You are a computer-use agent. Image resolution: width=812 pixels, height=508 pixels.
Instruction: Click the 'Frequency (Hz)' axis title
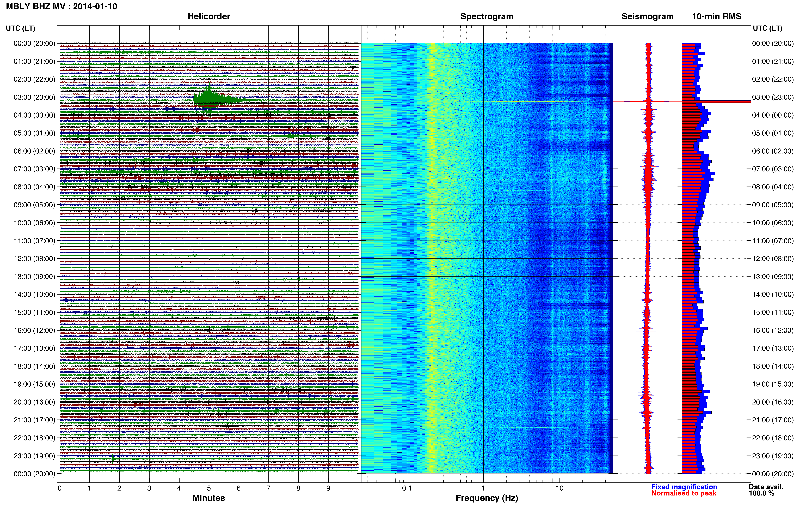pyautogui.click(x=487, y=498)
